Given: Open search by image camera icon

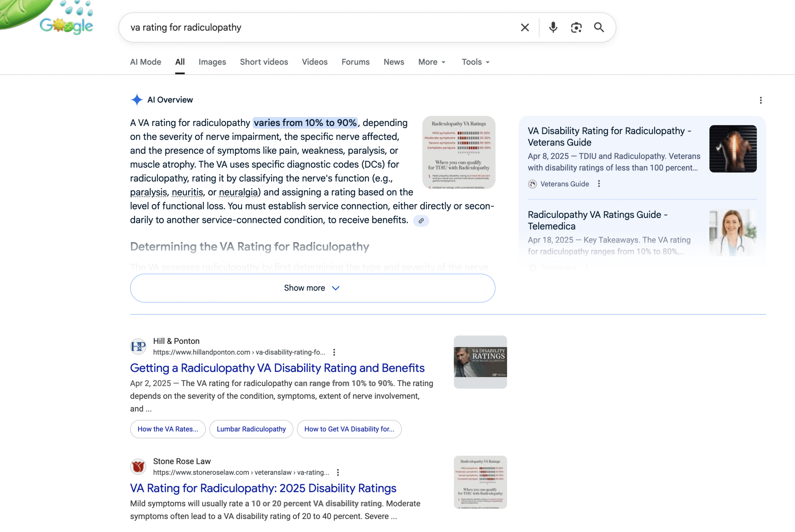Looking at the screenshot, I should (x=576, y=28).
